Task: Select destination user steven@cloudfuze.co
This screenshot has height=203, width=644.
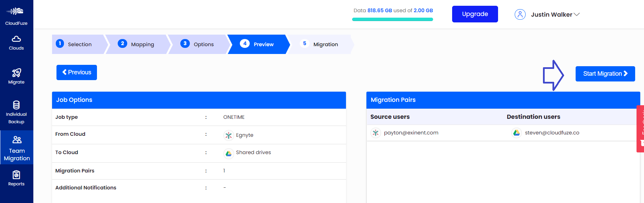Action: click(x=552, y=133)
